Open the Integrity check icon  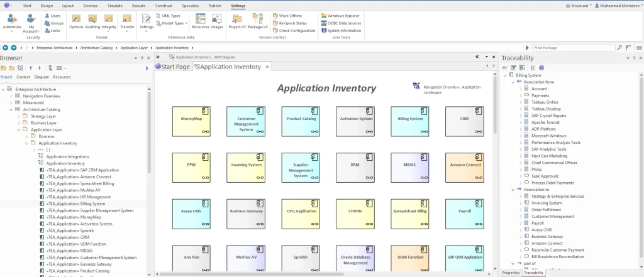(x=109, y=22)
